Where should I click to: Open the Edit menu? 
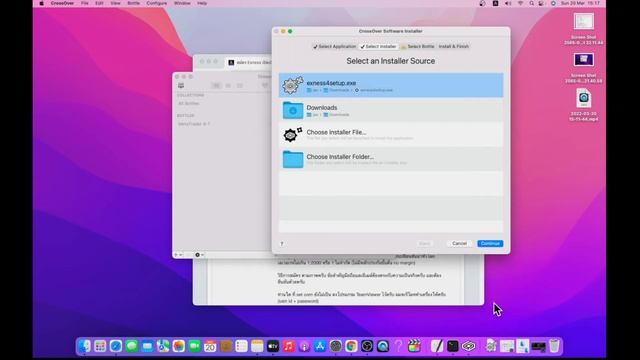point(99,3)
